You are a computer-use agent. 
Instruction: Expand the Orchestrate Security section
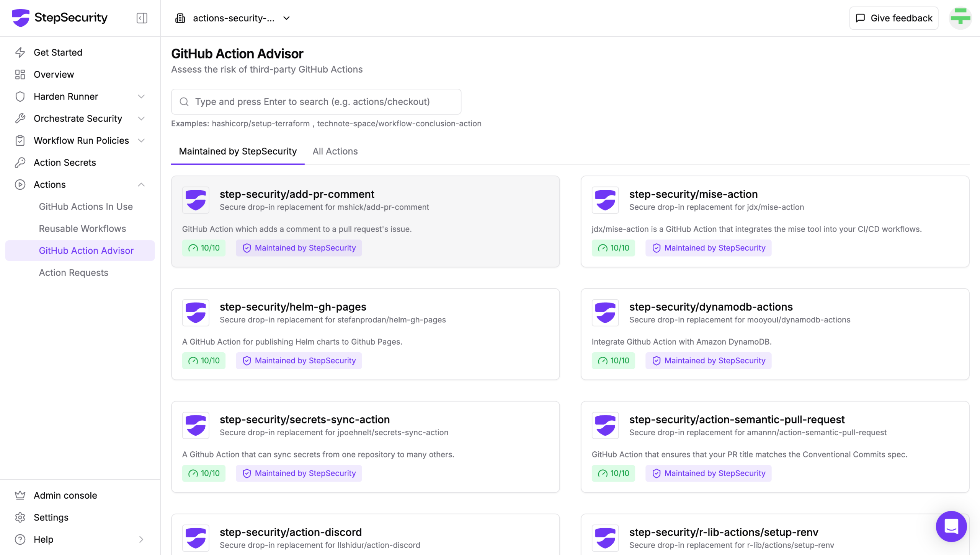tap(141, 119)
